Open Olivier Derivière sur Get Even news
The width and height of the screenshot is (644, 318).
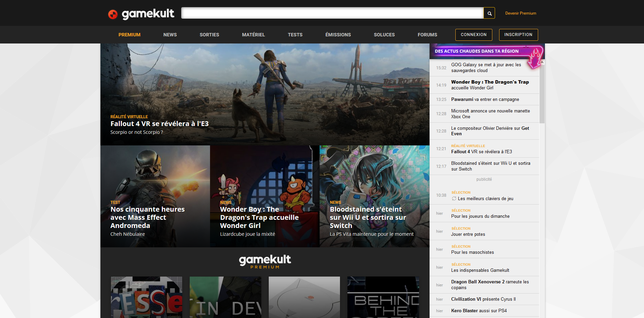tap(490, 131)
